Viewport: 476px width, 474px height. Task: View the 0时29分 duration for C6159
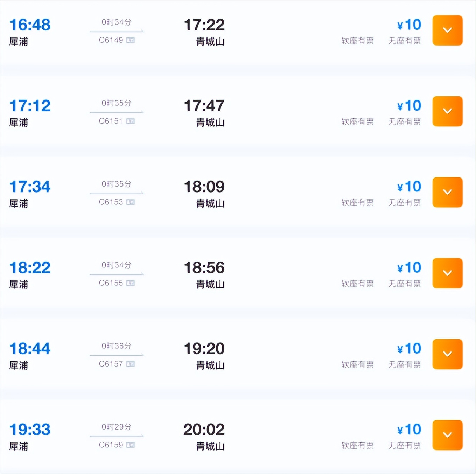pyautogui.click(x=117, y=427)
